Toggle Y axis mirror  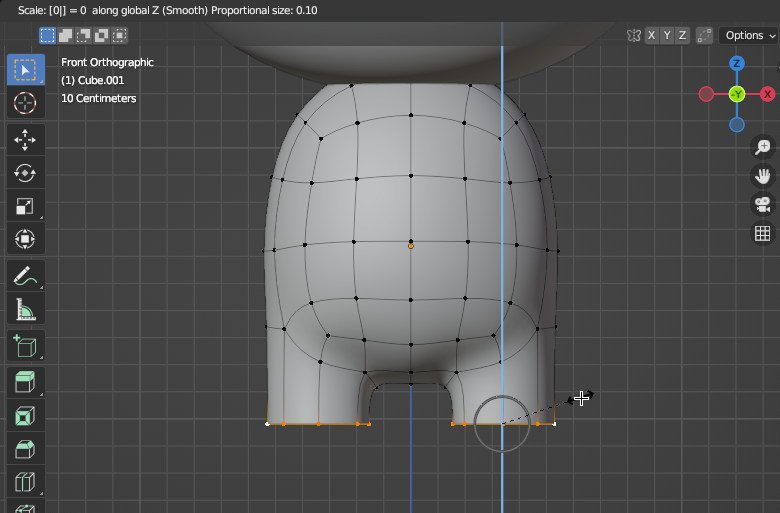tap(667, 35)
